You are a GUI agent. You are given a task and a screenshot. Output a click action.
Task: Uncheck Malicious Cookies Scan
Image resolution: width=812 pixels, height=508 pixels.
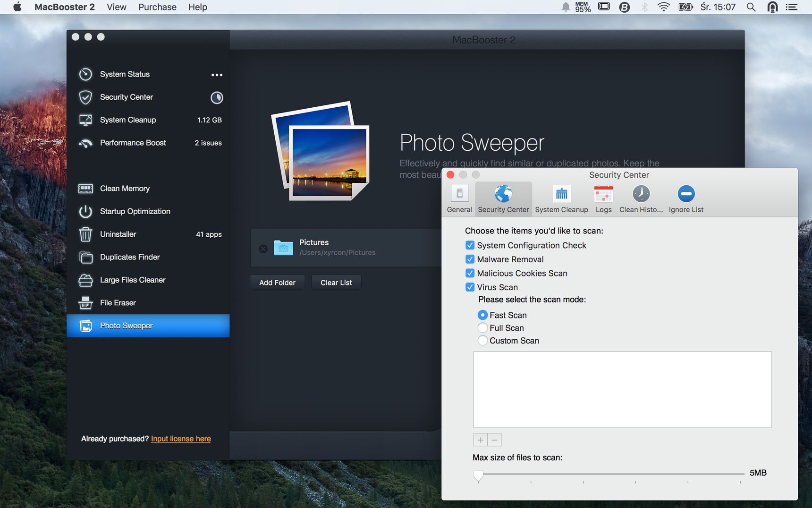[x=470, y=273]
